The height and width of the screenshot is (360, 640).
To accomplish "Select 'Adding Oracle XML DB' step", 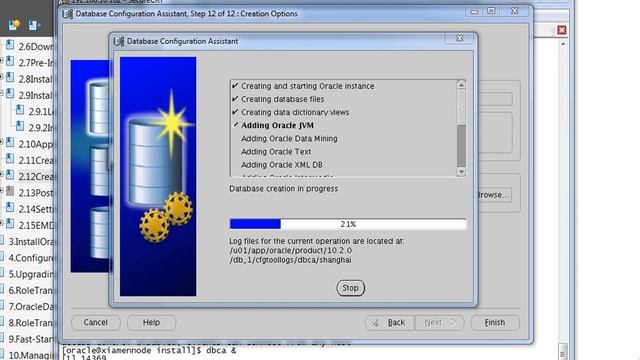I will [282, 164].
